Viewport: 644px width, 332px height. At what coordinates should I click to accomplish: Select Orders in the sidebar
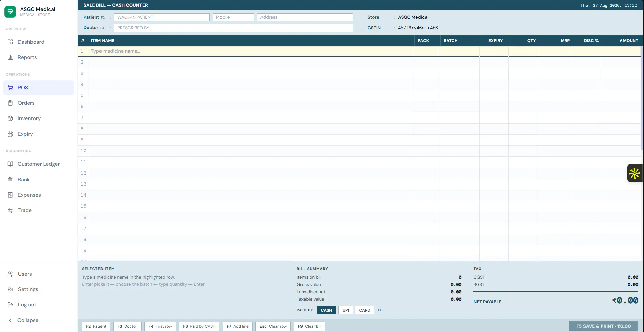39,103
